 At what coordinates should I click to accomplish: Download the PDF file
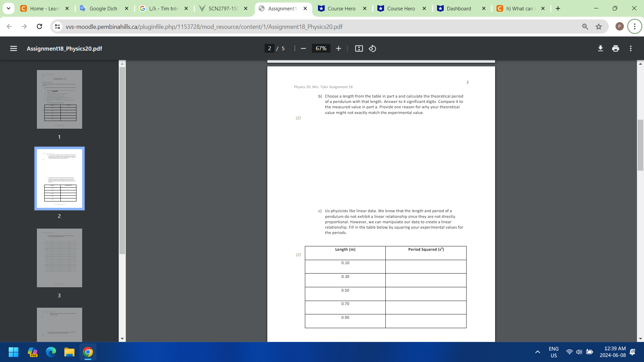(600, 49)
